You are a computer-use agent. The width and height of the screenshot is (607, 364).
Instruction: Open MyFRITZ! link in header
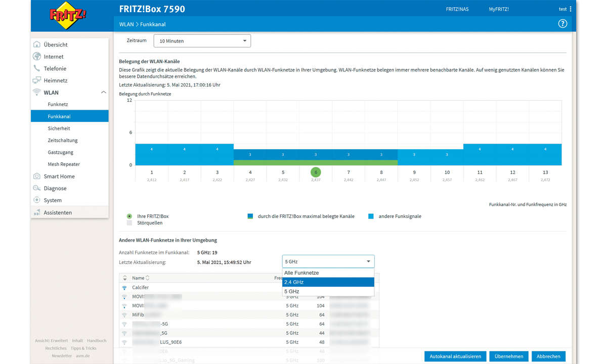(x=499, y=9)
